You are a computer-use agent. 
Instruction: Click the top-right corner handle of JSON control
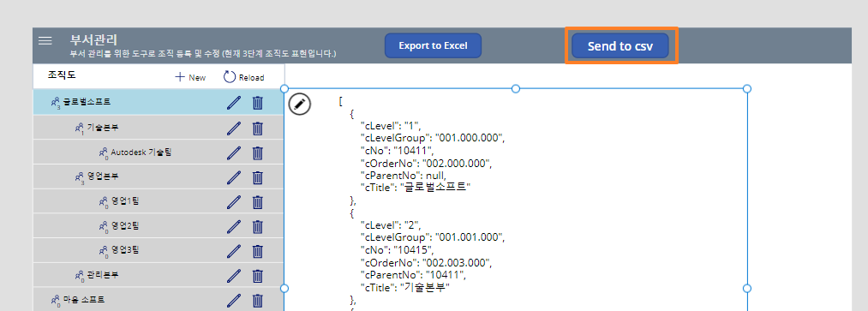[x=747, y=88]
